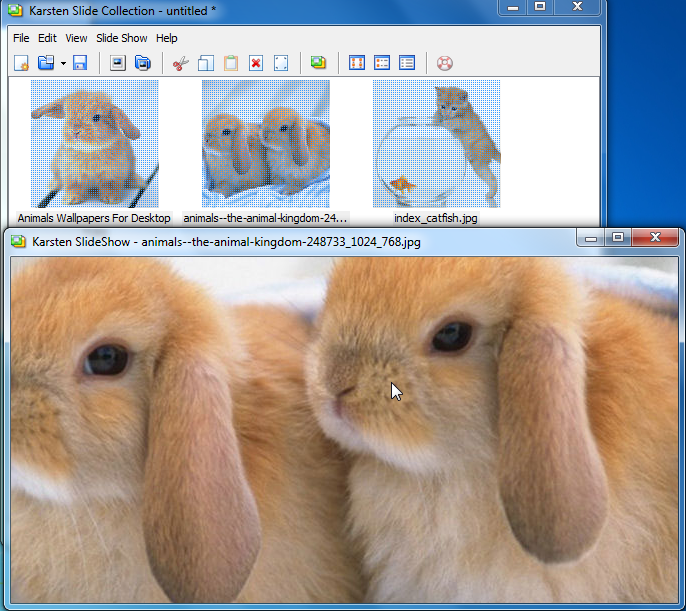686x611 pixels.
Task: Start the slide show from toolbar icon
Action: 318,63
